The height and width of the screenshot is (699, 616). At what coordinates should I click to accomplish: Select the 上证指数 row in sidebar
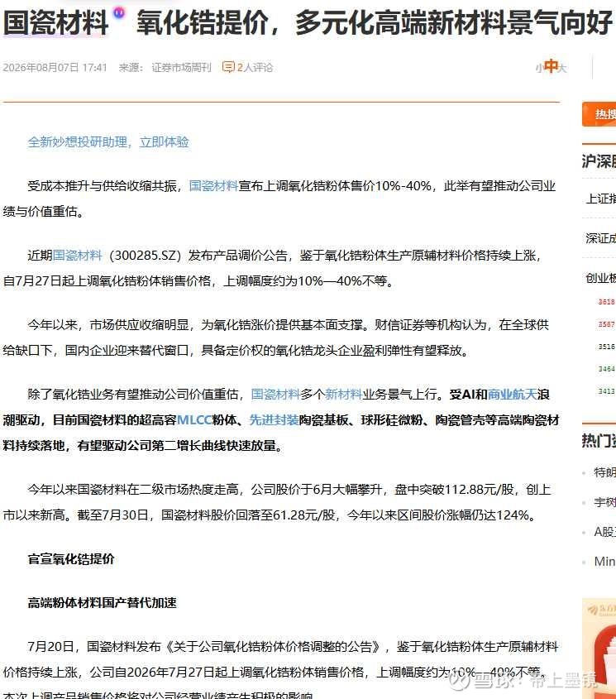599,199
